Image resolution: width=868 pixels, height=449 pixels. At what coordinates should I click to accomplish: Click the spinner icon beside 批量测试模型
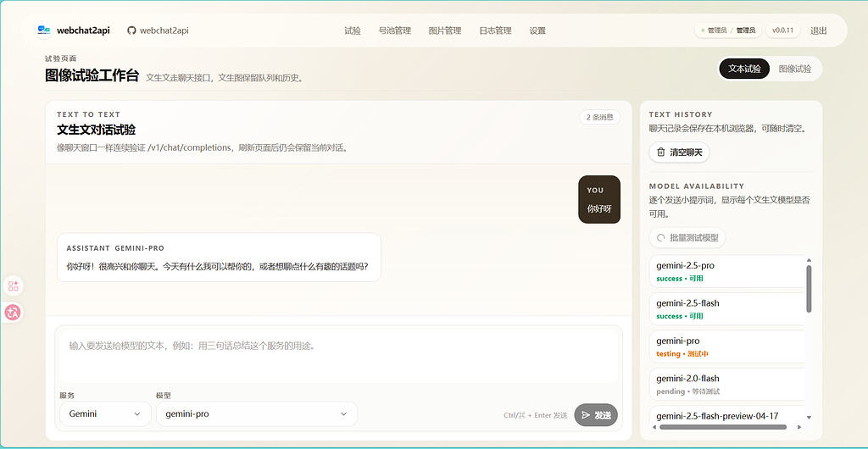pos(660,238)
